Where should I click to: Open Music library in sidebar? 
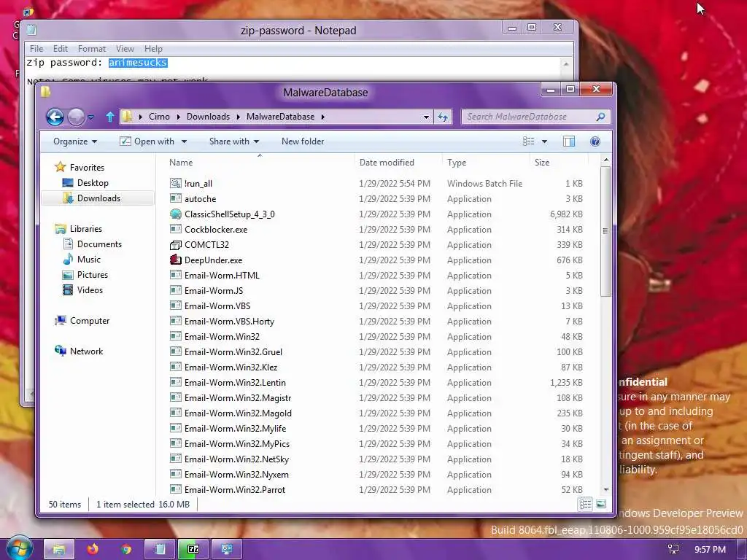click(88, 260)
